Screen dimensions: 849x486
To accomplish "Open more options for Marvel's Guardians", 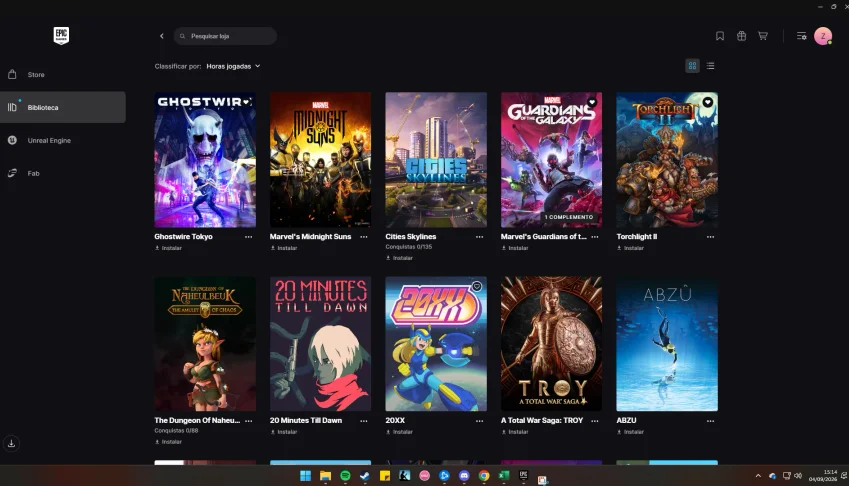I will [x=595, y=237].
